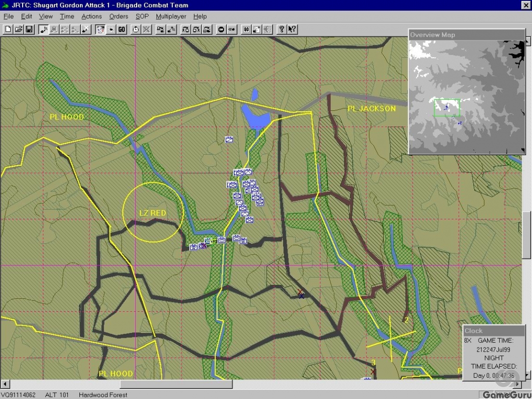Viewport: 532px width, 399px height.
Task: Open the Help menu
Action: point(200,16)
